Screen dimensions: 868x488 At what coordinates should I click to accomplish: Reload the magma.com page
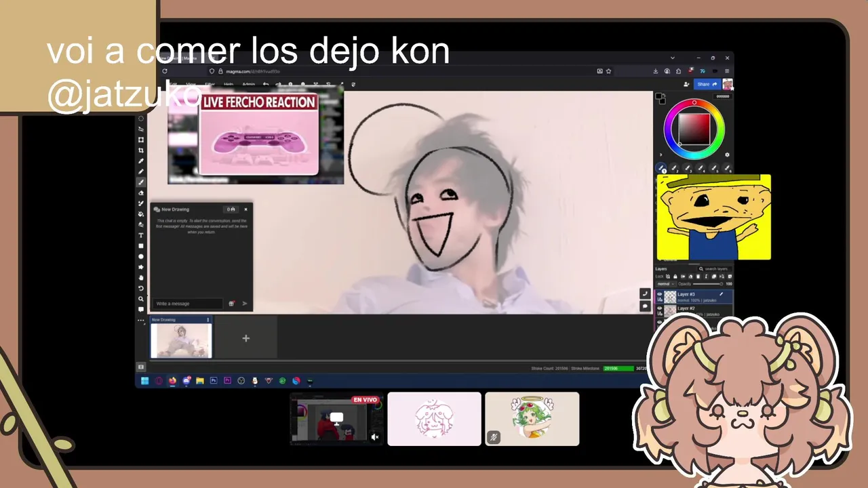tap(165, 70)
